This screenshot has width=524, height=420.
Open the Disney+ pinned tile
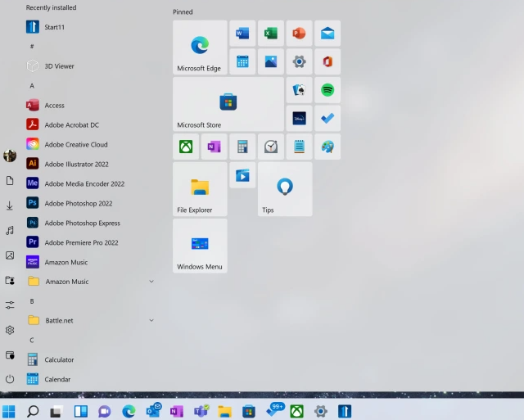click(x=299, y=118)
